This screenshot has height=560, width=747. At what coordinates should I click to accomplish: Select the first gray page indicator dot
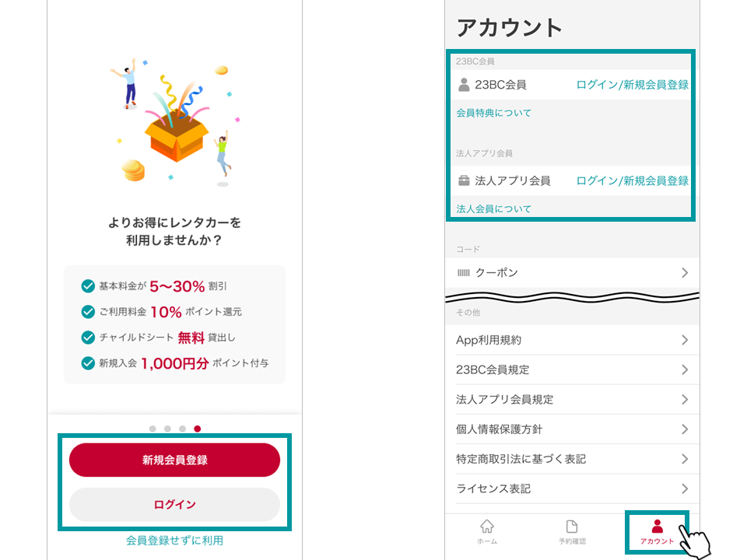153,429
